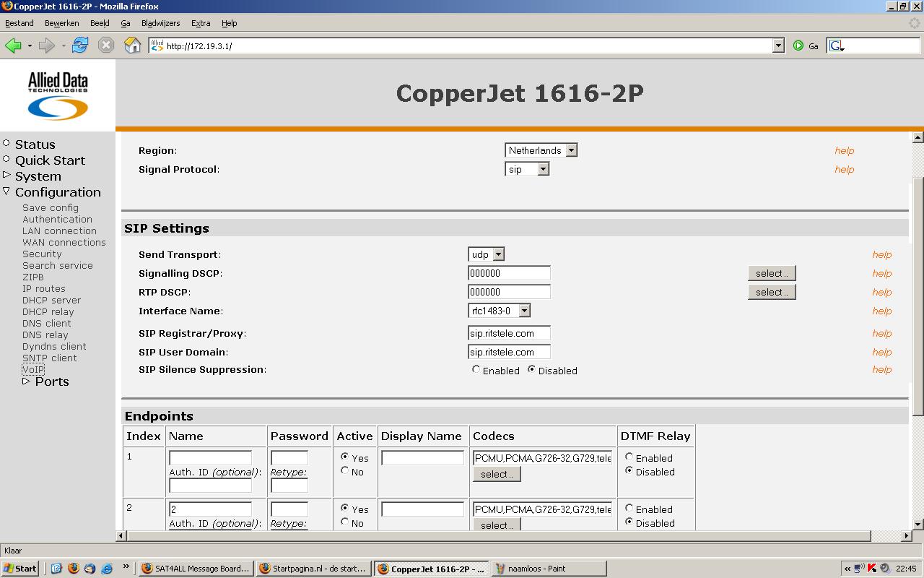Click the horizontal scrollbar thumb of the page

point(499,536)
